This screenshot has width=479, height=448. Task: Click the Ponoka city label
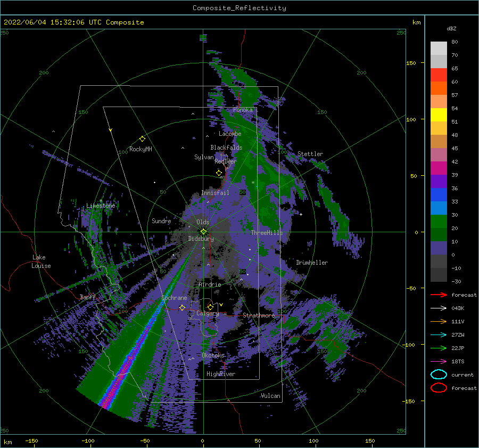click(243, 110)
